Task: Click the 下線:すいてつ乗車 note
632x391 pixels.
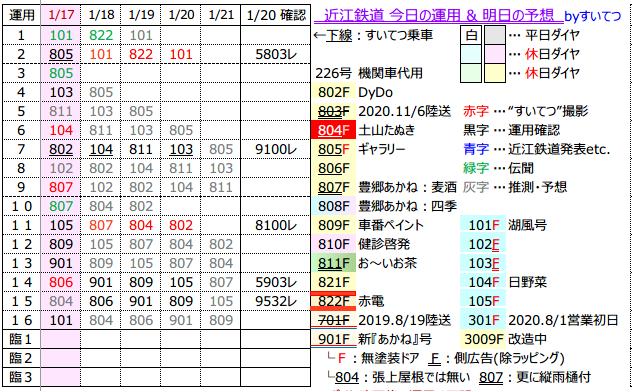Action: (x=373, y=35)
